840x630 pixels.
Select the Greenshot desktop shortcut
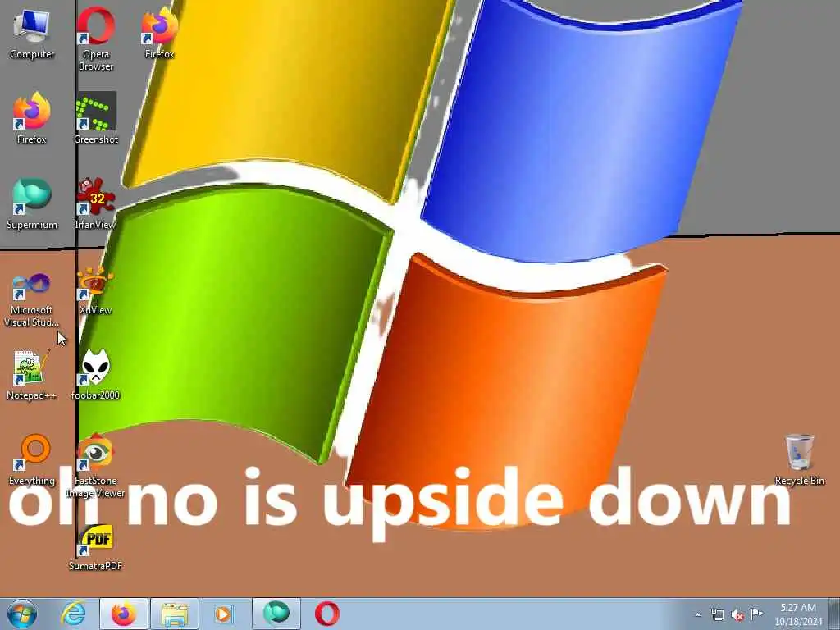pyautogui.click(x=96, y=119)
